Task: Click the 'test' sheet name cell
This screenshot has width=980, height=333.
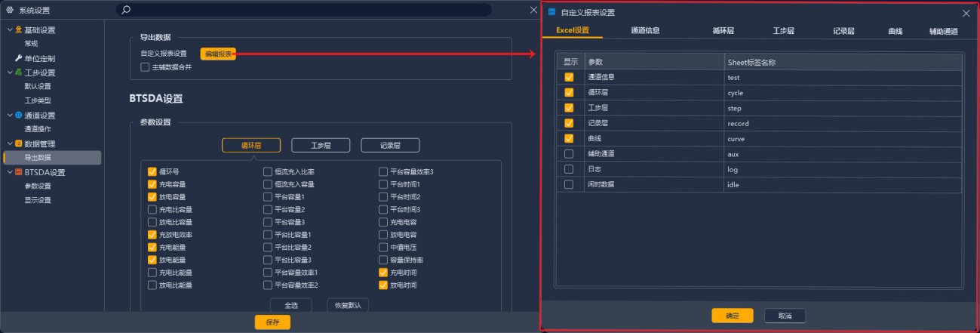Action: point(843,77)
